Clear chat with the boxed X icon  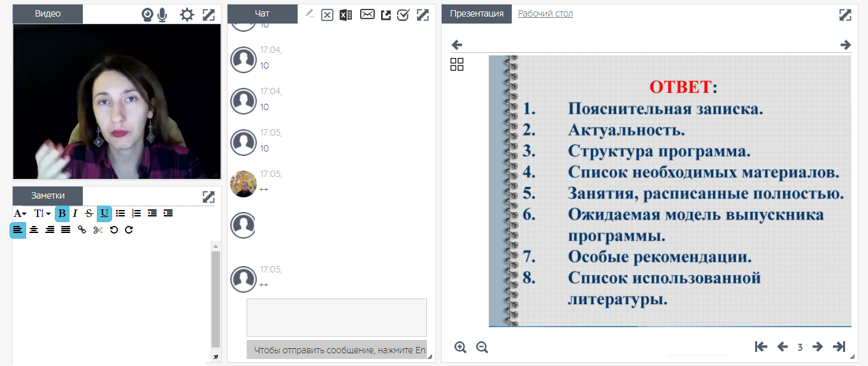(327, 15)
